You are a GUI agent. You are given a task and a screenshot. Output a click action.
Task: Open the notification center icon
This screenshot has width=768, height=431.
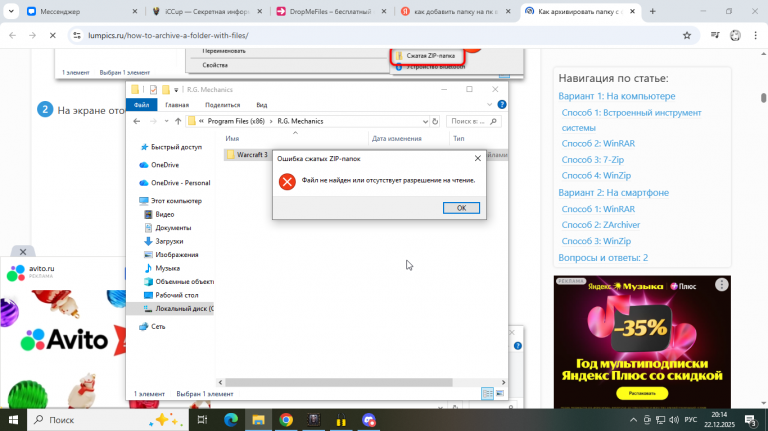pyautogui.click(x=751, y=420)
